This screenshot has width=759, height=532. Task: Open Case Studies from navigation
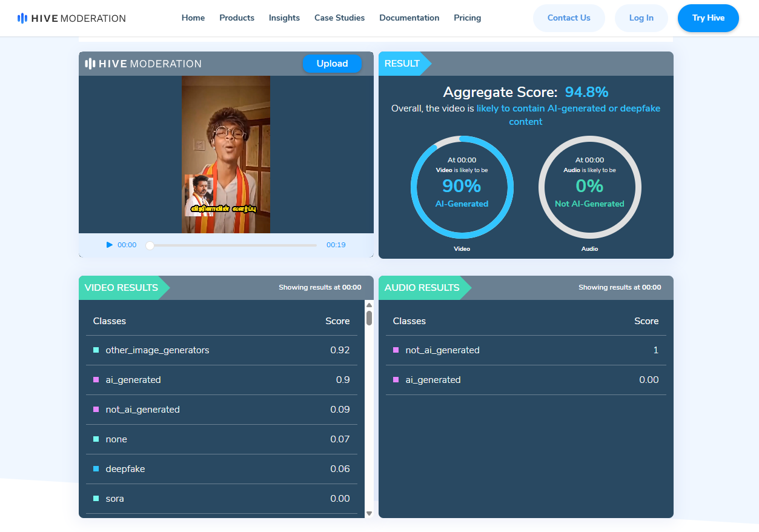pyautogui.click(x=339, y=18)
